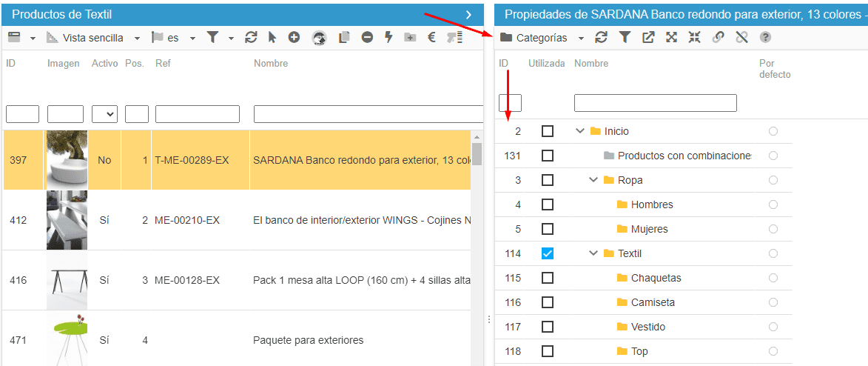Check the Ropa category checkbox
Image resolution: width=868 pixels, height=366 pixels.
point(547,180)
